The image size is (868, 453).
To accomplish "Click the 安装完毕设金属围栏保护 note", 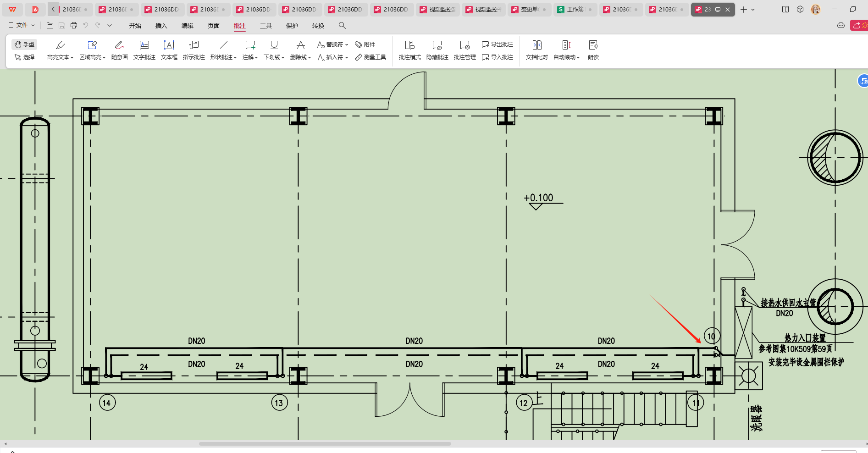I will point(806,362).
